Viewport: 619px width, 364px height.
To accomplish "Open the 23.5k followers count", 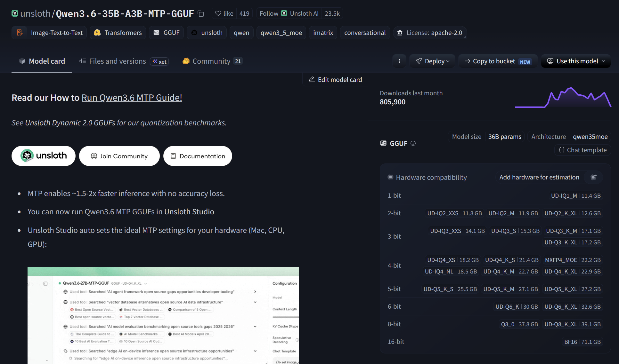I will tap(332, 13).
